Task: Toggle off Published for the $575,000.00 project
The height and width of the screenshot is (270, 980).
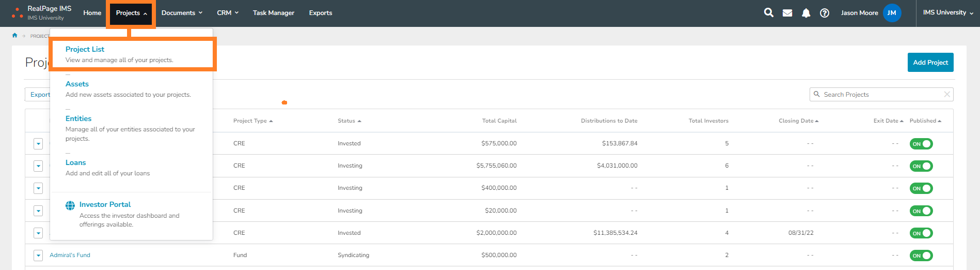Action: [921, 144]
